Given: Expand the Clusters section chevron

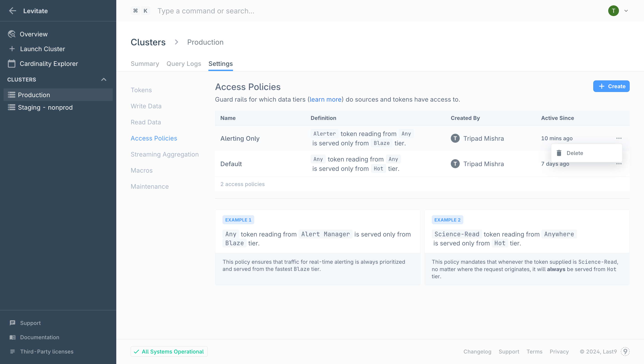Looking at the screenshot, I should pos(104,79).
